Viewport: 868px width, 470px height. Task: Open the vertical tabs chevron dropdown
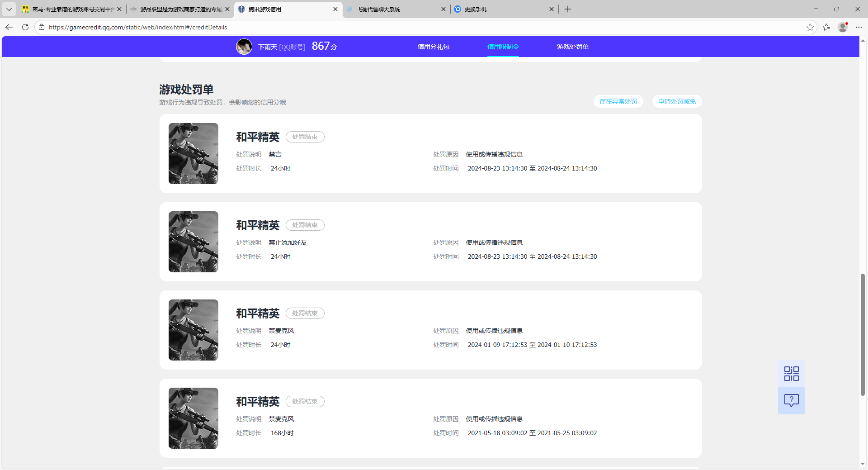[x=9, y=9]
